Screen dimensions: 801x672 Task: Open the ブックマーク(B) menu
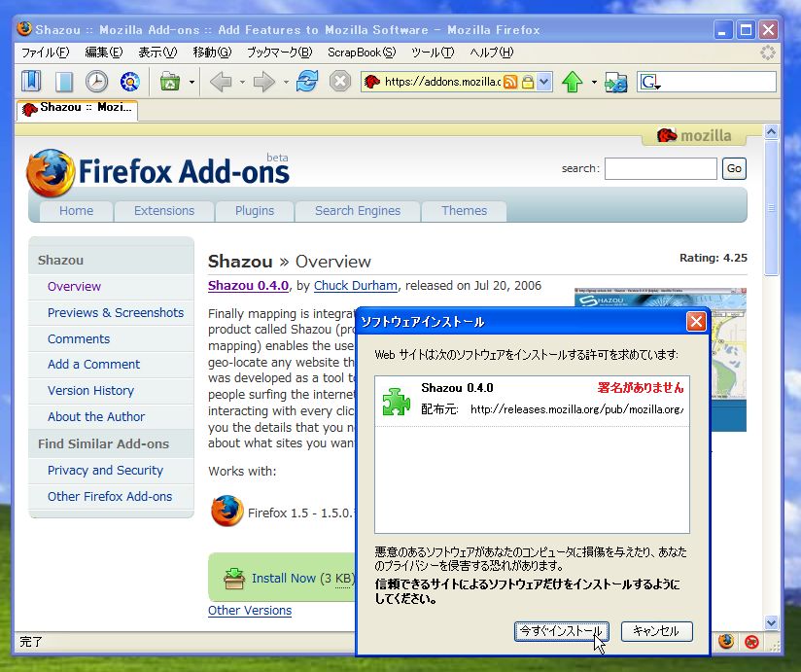pos(279,53)
